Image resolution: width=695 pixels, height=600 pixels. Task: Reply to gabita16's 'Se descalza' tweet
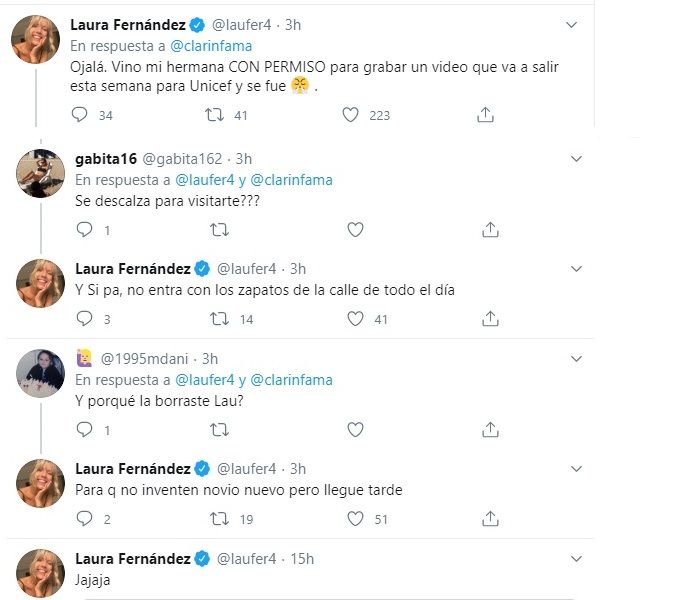pos(83,230)
